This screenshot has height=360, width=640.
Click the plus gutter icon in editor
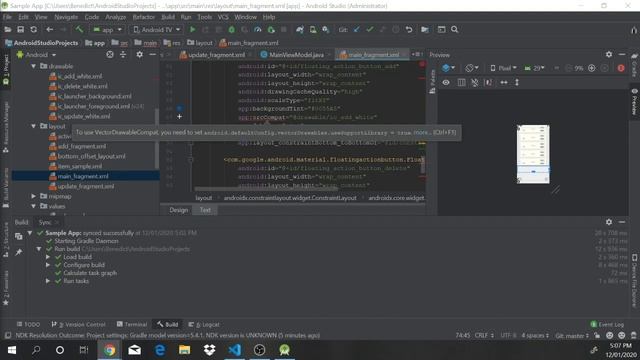coord(179,117)
